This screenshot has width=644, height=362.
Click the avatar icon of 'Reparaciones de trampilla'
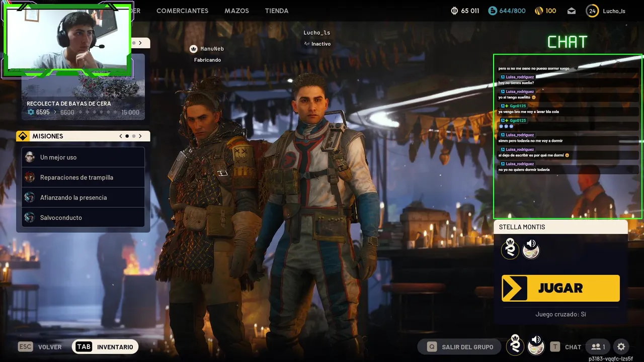[30, 177]
